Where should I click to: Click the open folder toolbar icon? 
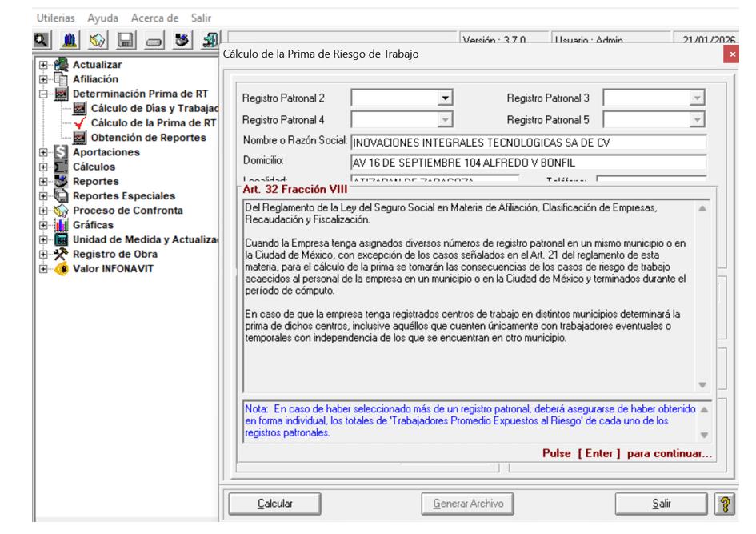point(98,40)
